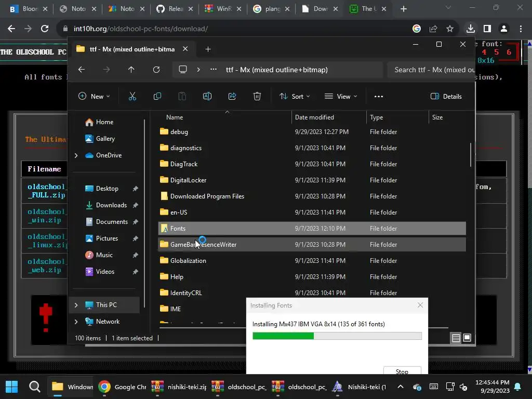This screenshot has width=532, height=399.
Task: Go up one folder level
Action: [x=131, y=70]
